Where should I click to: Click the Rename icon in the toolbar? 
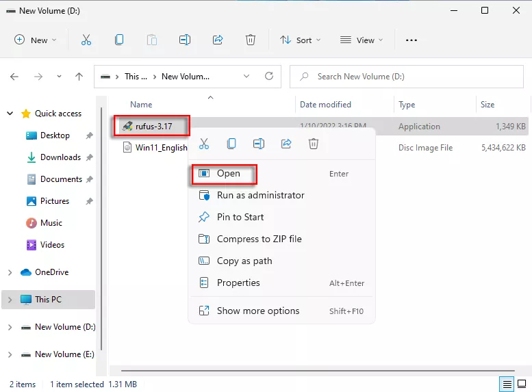click(x=185, y=40)
